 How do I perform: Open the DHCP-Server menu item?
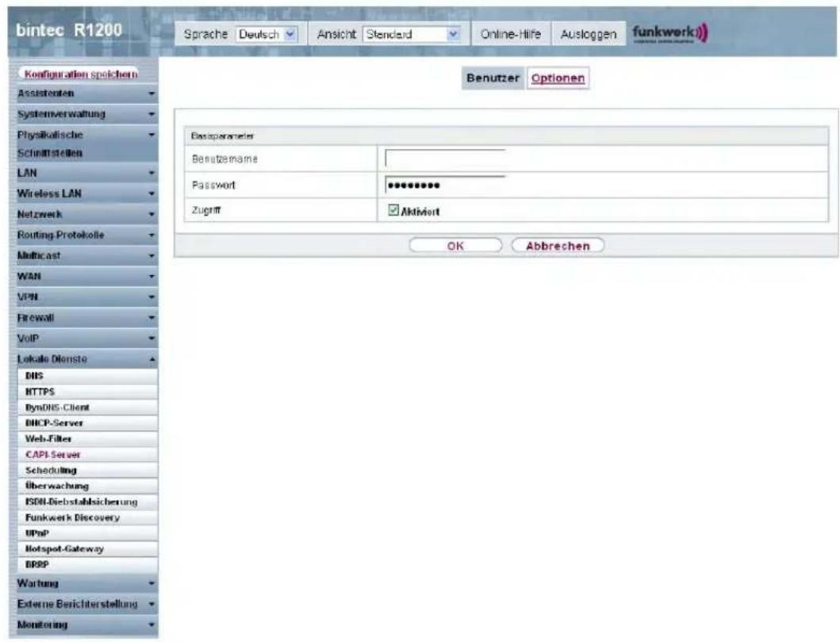click(88, 423)
